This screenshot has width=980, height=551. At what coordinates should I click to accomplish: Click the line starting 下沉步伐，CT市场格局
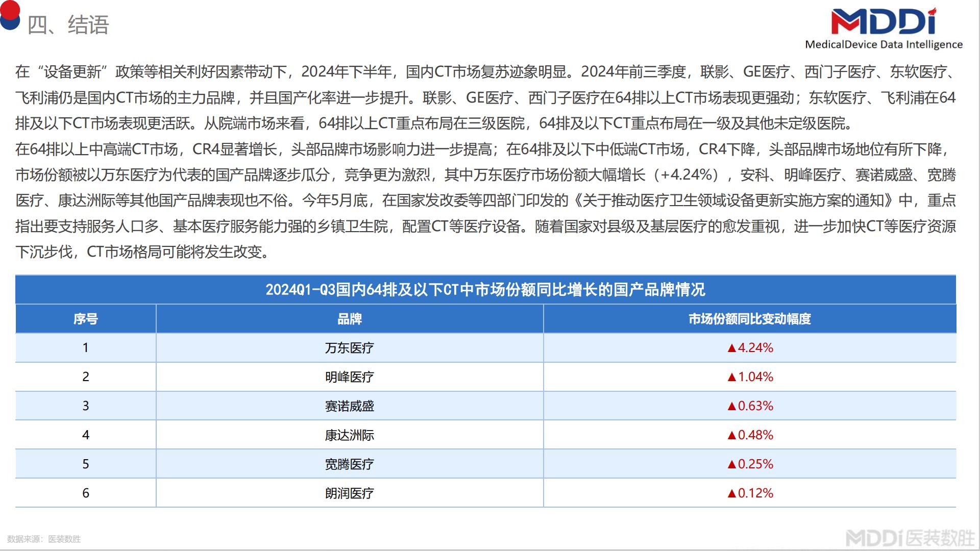pyautogui.click(x=143, y=252)
